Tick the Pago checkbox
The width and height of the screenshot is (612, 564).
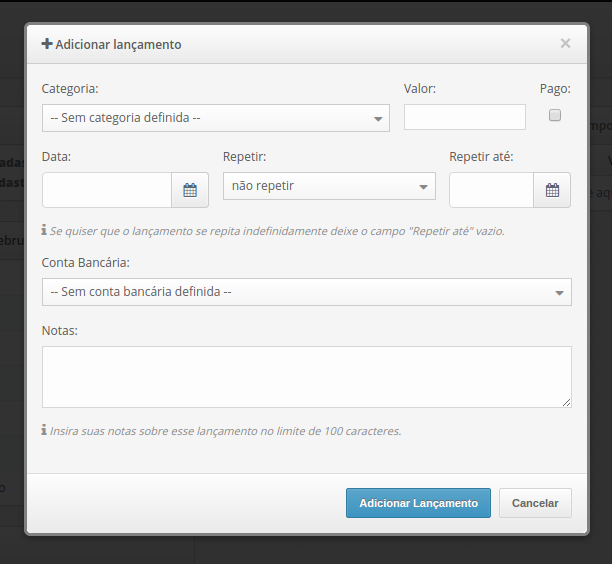tap(555, 115)
